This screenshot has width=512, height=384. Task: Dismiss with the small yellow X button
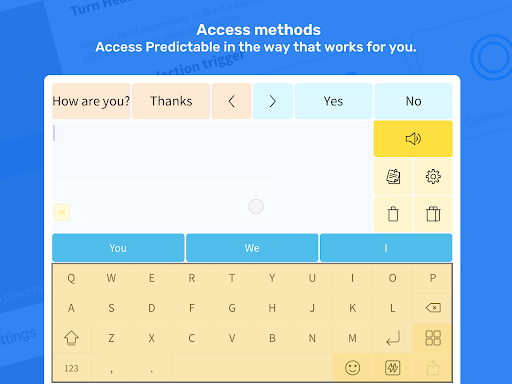pos(62,213)
